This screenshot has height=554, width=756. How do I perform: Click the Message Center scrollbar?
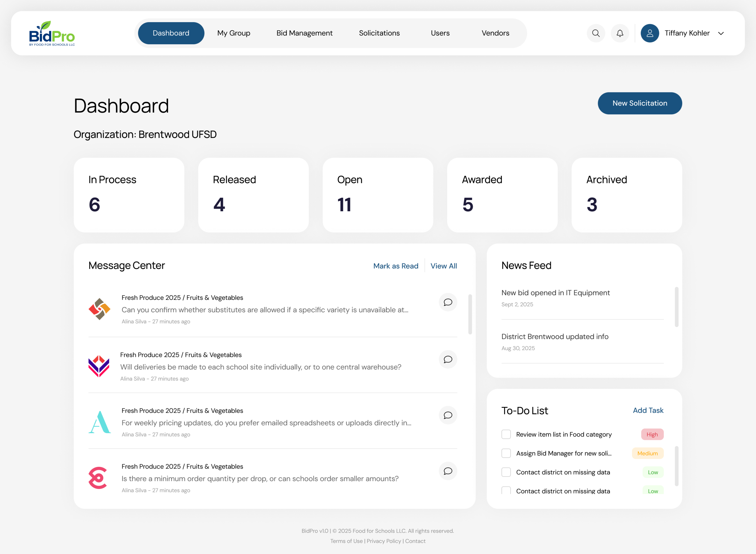pos(470,314)
